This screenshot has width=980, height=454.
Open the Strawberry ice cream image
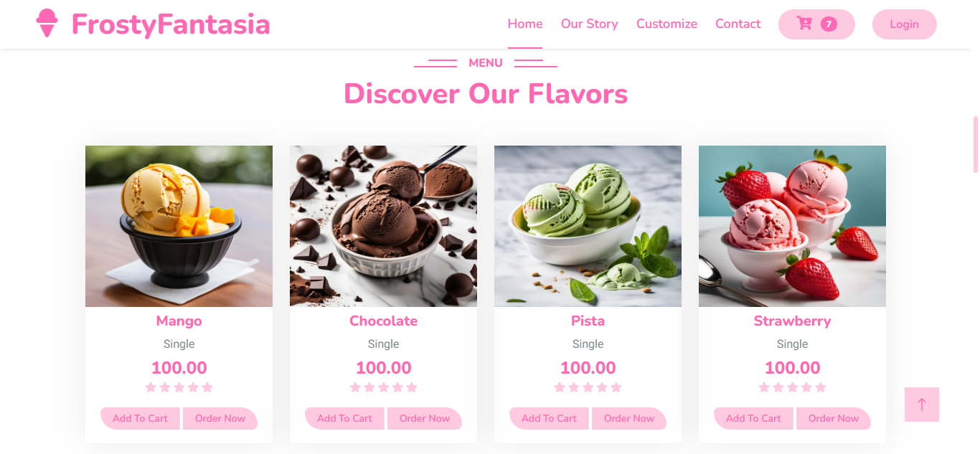pos(792,226)
